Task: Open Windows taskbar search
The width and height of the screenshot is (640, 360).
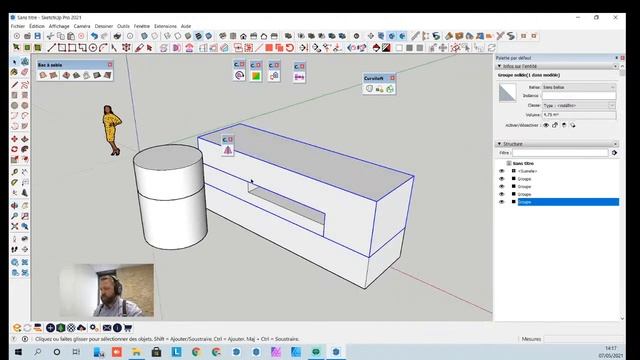Action: (x=38, y=352)
